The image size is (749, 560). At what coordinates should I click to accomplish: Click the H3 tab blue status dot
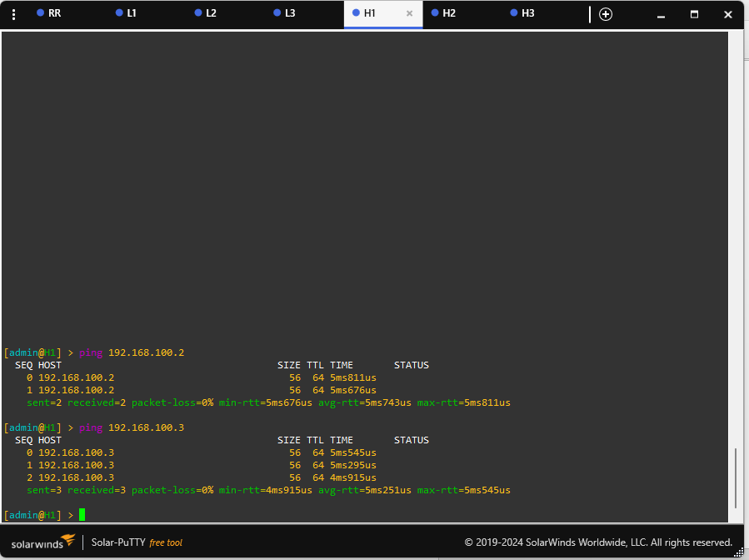point(514,12)
